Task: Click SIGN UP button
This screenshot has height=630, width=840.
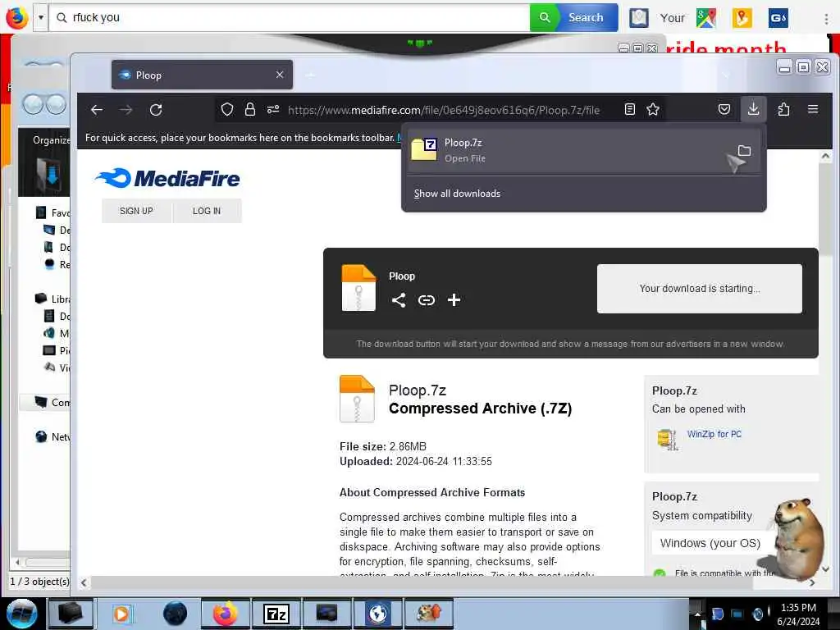Action: 137,211
